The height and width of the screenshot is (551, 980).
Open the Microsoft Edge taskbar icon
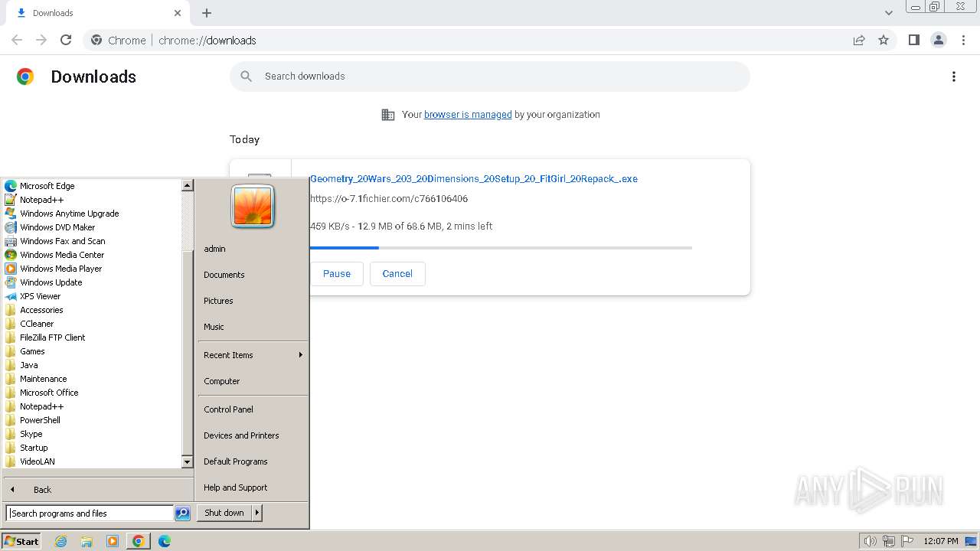(165, 541)
